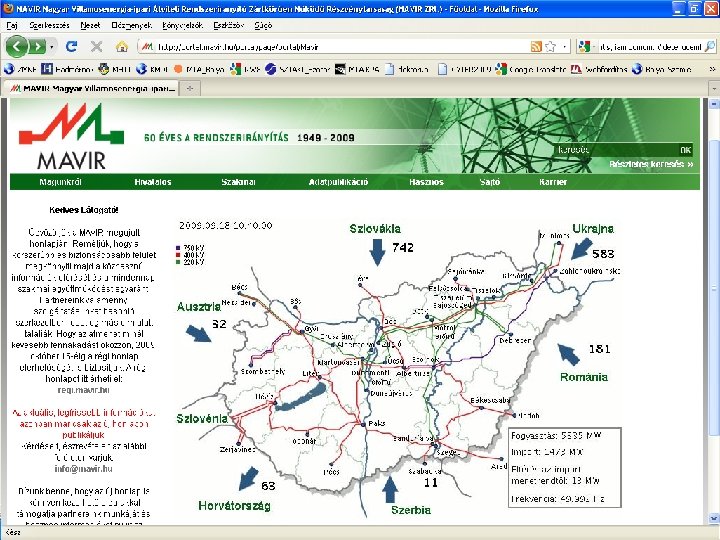720x540 pixels.
Task: Open the Magunkról navigation item
Action: [60, 182]
